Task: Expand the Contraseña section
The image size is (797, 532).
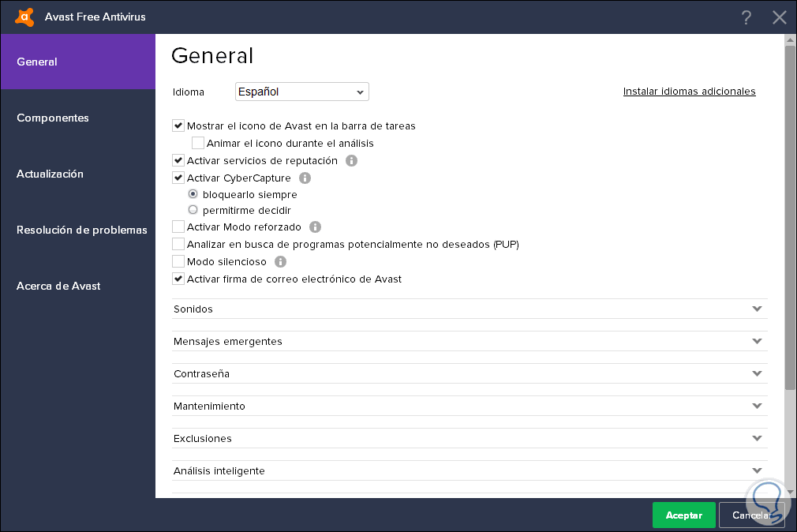Action: click(470, 374)
